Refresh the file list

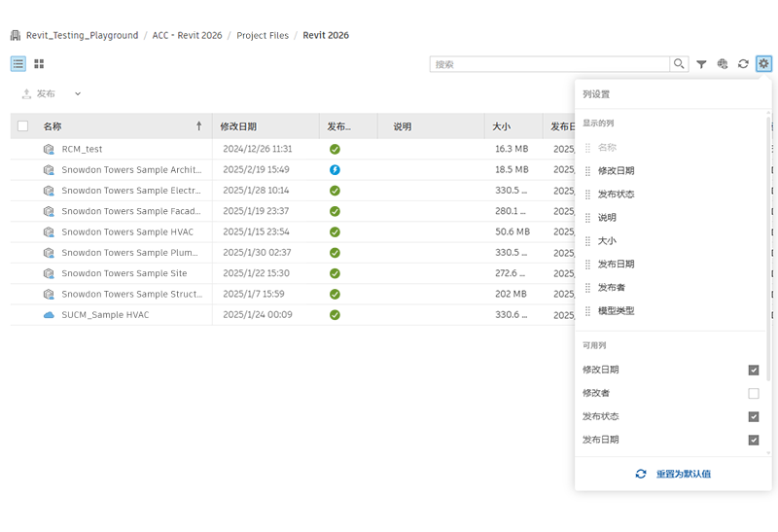coord(743,64)
